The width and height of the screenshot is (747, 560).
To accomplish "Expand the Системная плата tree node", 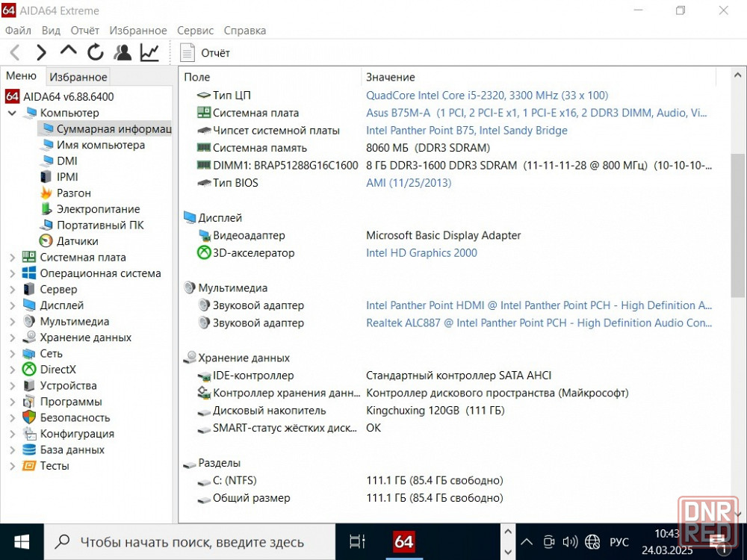I will (x=13, y=258).
